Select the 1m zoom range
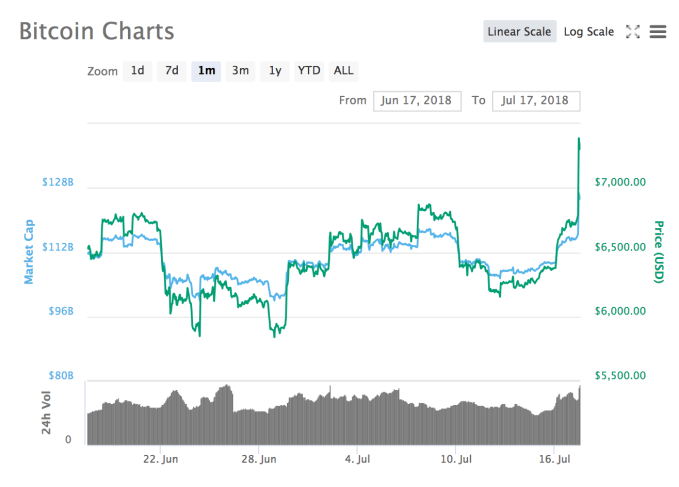 point(206,71)
